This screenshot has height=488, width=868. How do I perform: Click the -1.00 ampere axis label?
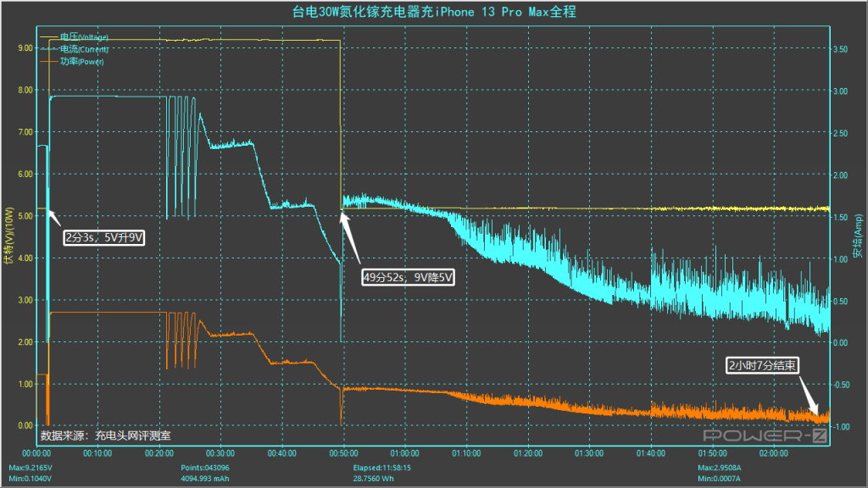tap(842, 427)
